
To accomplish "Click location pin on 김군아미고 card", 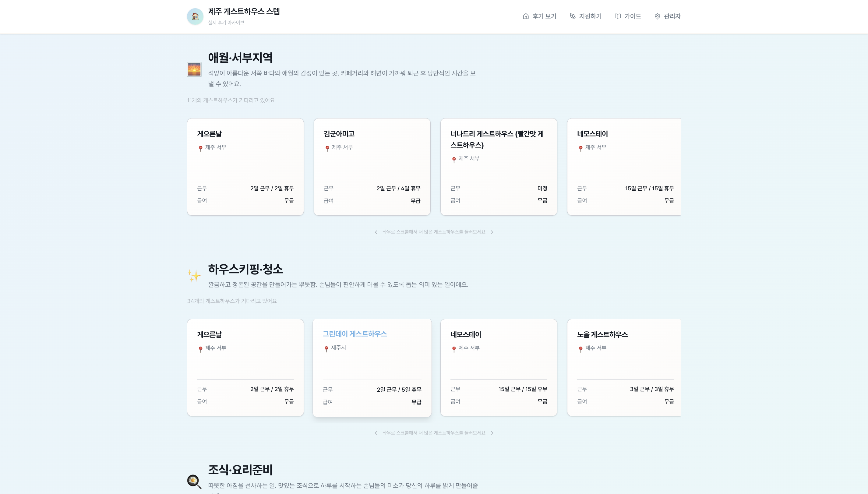I will pos(327,148).
